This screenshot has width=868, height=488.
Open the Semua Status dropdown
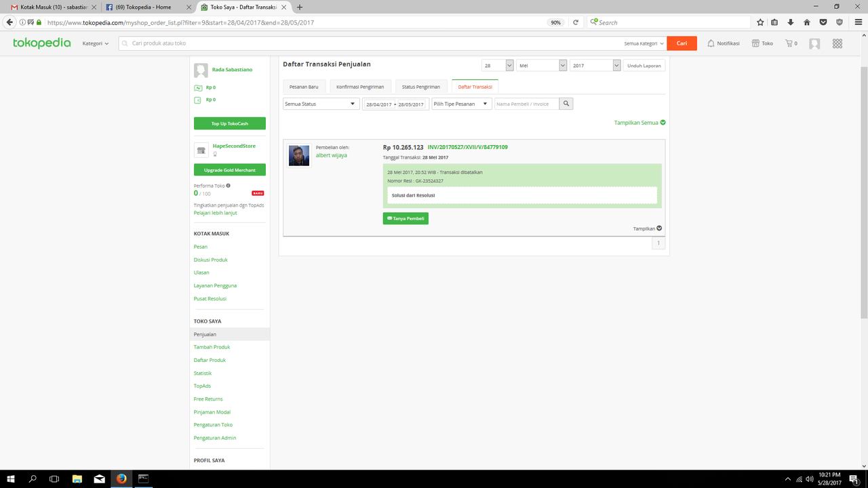(321, 104)
